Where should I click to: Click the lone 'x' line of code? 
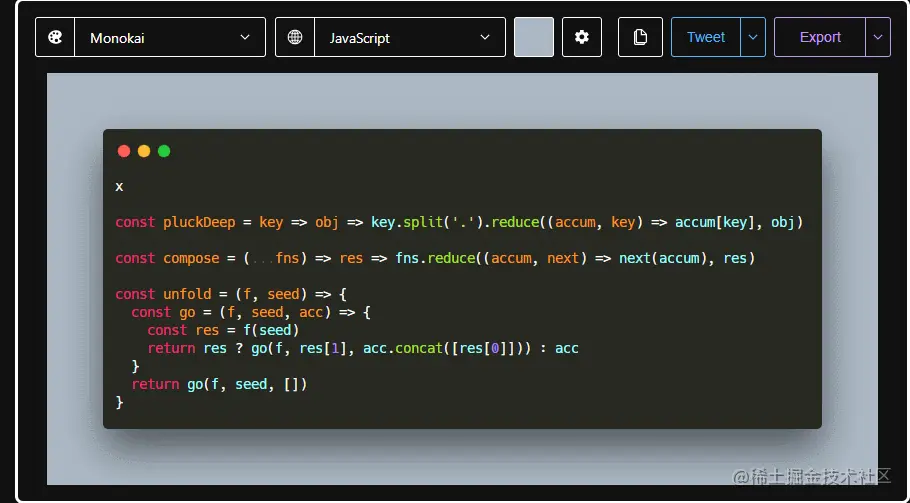119,186
